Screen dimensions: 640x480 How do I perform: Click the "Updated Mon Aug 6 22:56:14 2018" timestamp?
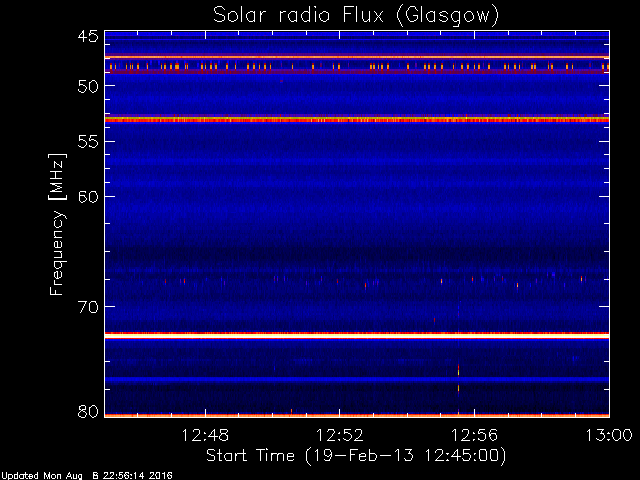tap(87, 476)
